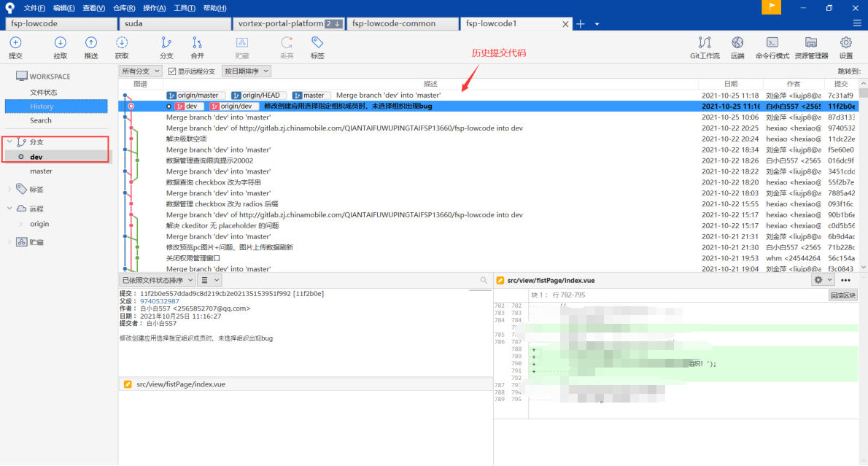This screenshot has width=868, height=466.
Task: Open the 操作(A) menu
Action: 154,8
